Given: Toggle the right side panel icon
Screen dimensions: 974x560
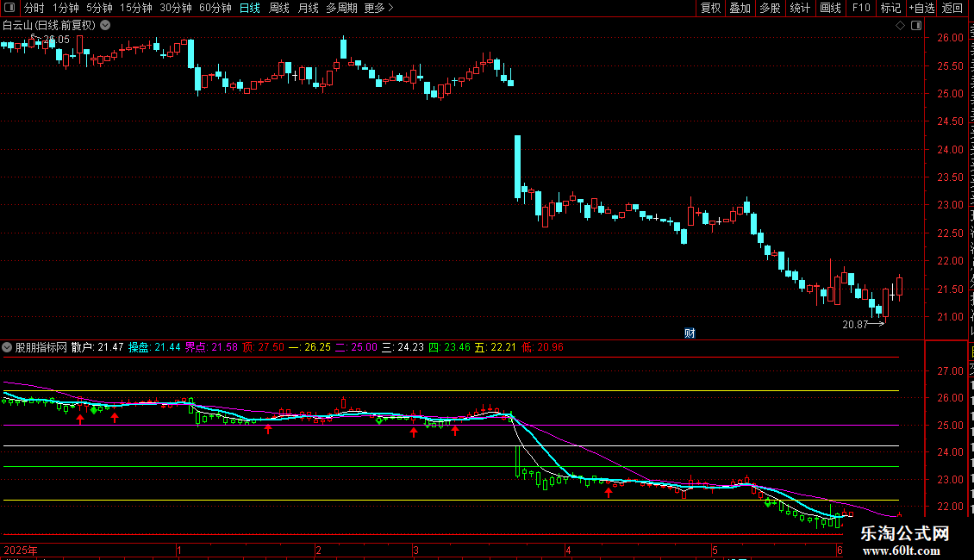Looking at the screenshot, I should tap(916, 26).
